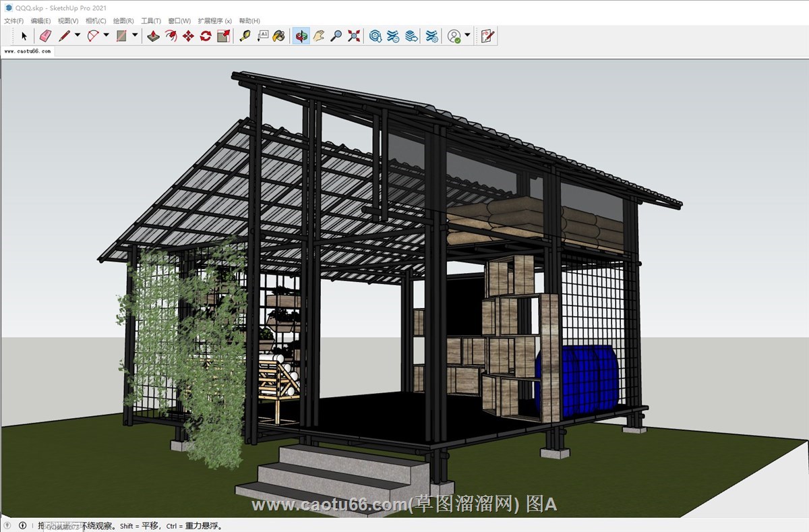Viewport: 809px width, 532px height.
Task: Open the 文件(F) menu
Action: 13,21
